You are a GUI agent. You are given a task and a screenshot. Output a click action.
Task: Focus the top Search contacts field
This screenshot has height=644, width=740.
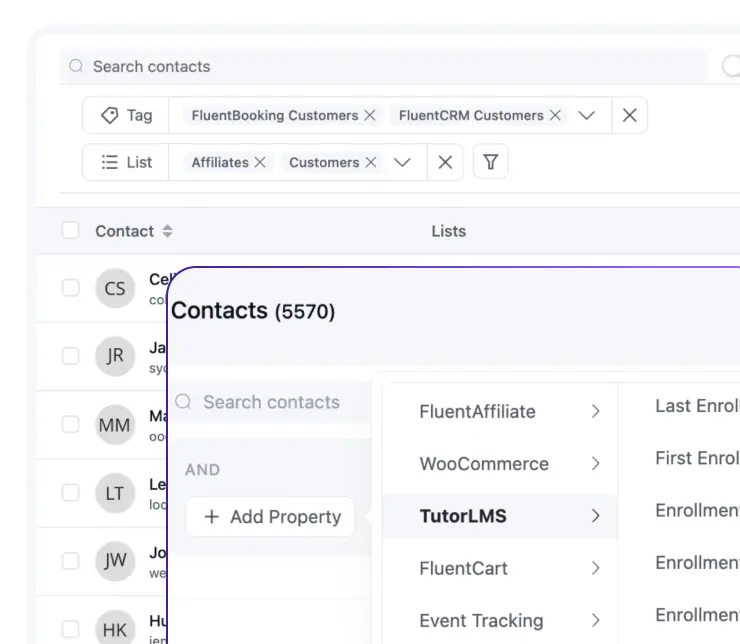(384, 66)
